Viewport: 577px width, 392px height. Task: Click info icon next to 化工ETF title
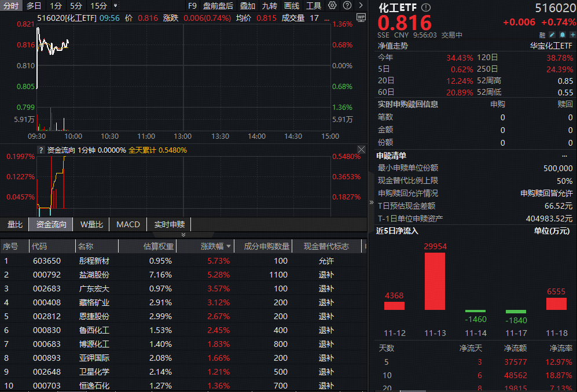pos(426,8)
